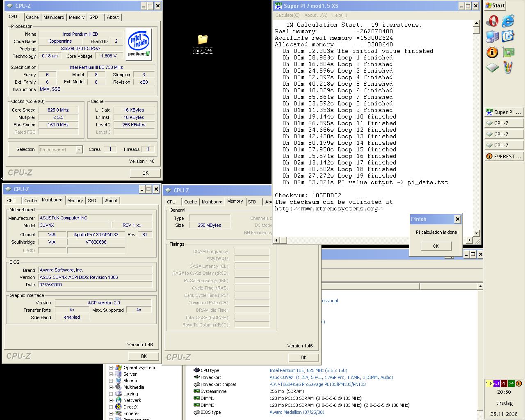
Task: Switch to Cache tab in top CPU-Z window
Action: click(x=32, y=17)
